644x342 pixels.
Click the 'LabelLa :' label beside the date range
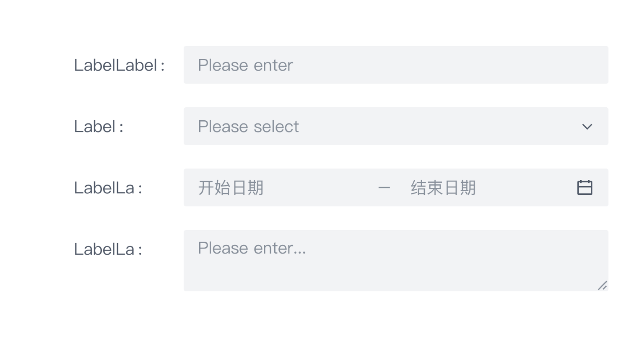(x=108, y=188)
